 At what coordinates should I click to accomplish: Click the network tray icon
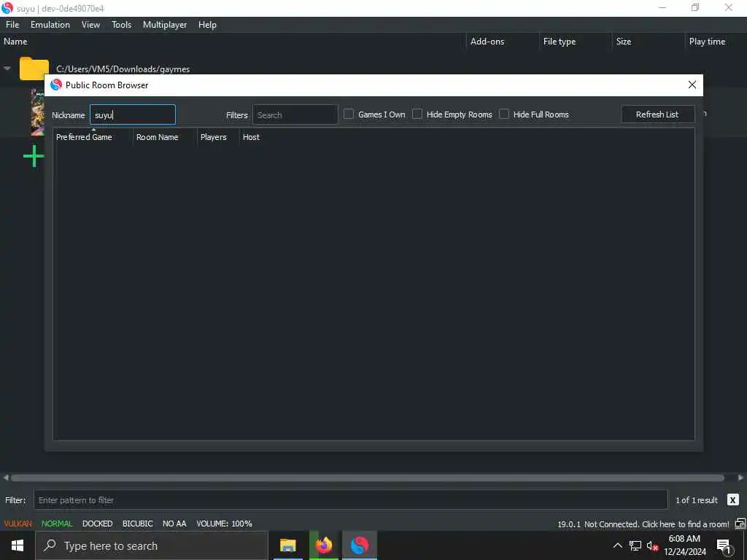coord(635,545)
